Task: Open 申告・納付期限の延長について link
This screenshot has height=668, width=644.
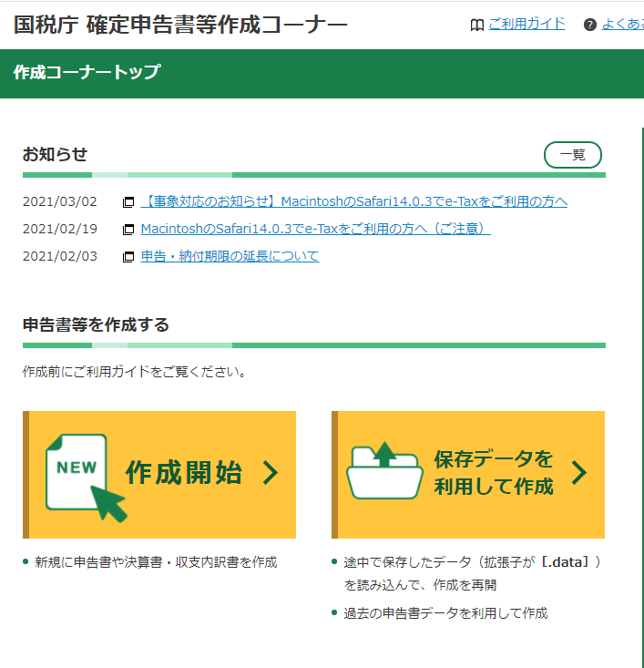Action: click(230, 256)
